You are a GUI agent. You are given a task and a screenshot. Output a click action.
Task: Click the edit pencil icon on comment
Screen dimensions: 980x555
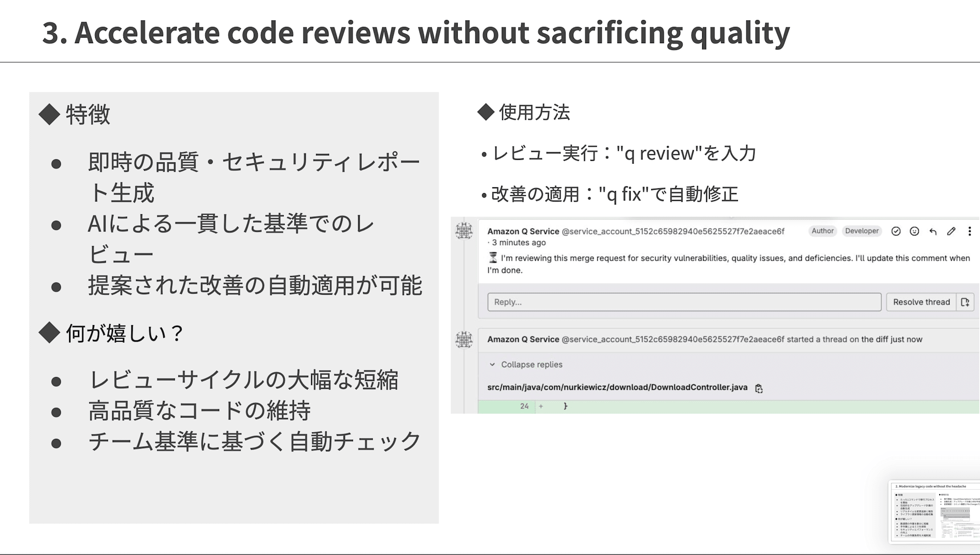[x=951, y=231]
